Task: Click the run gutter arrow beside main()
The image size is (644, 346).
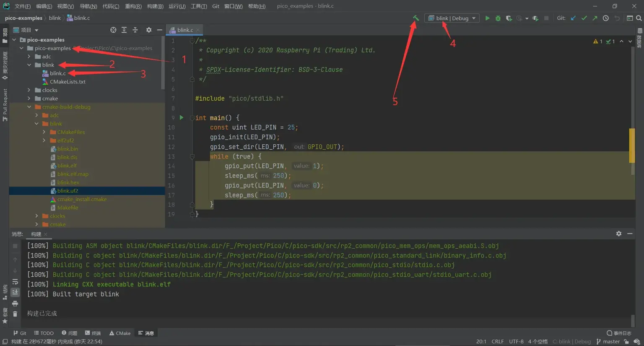Action: point(182,118)
